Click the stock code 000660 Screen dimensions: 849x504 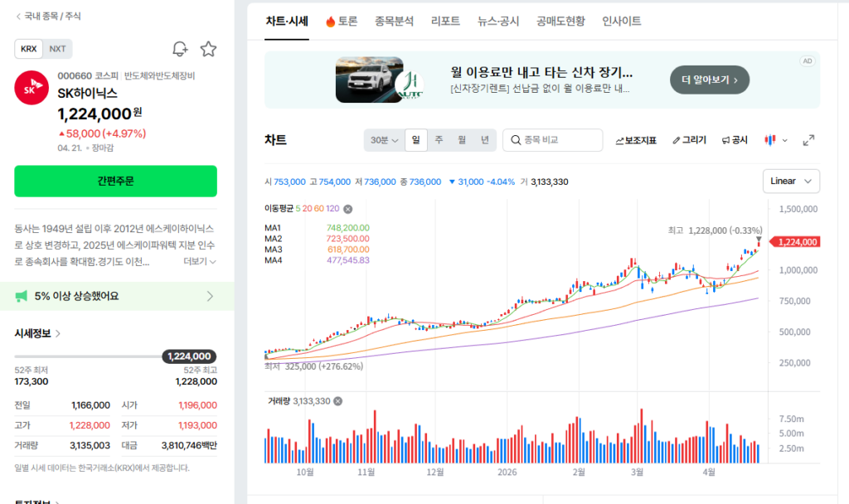click(75, 75)
